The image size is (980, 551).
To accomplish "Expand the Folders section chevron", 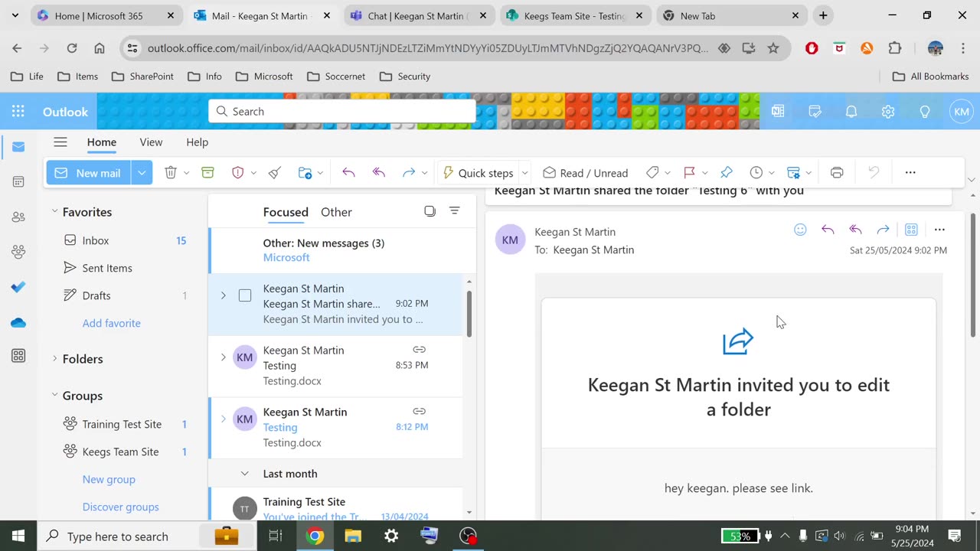I will pyautogui.click(x=54, y=358).
